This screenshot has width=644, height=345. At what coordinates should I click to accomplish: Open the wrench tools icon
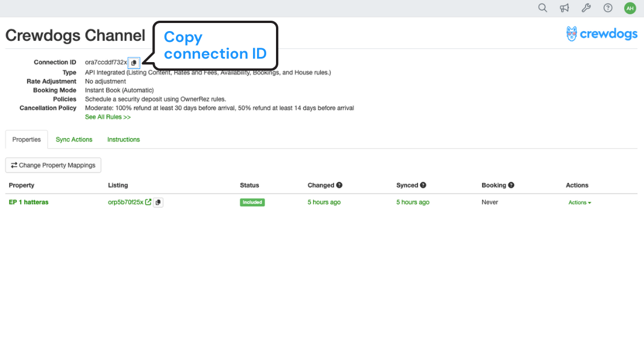click(586, 8)
